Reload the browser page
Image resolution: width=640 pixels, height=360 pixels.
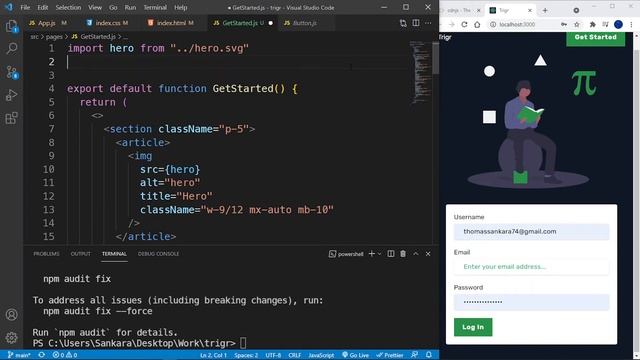point(464,24)
